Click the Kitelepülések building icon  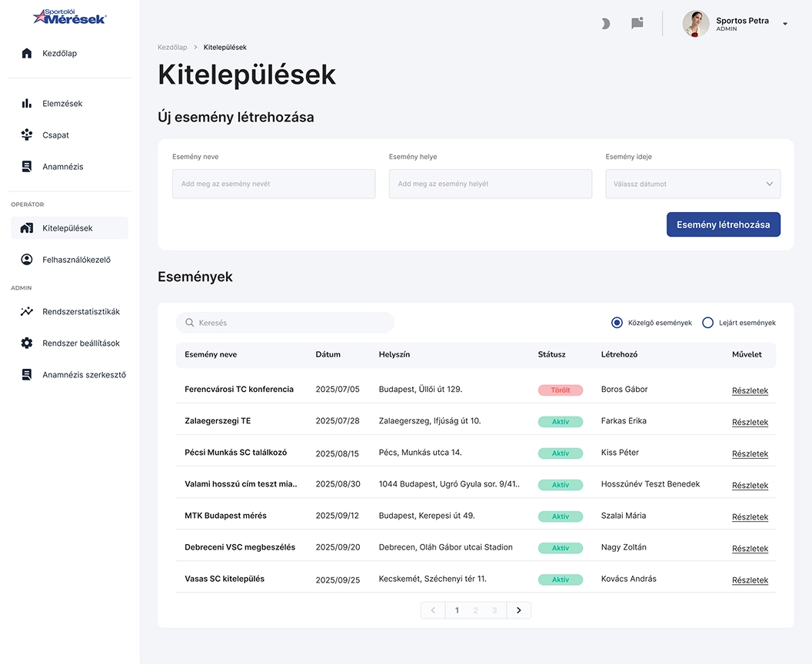(x=27, y=228)
